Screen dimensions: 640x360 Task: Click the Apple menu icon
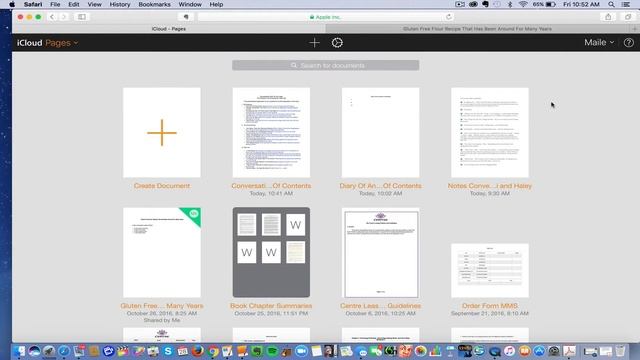[x=12, y=4]
